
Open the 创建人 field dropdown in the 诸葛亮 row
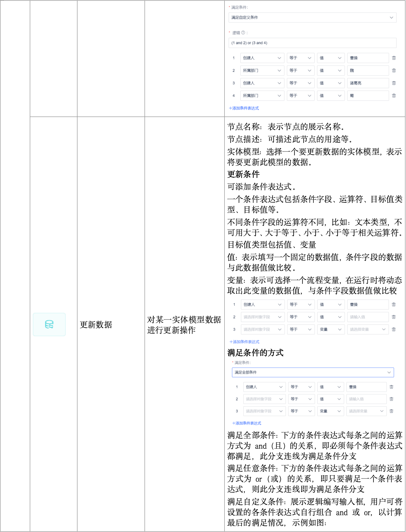coord(262,83)
